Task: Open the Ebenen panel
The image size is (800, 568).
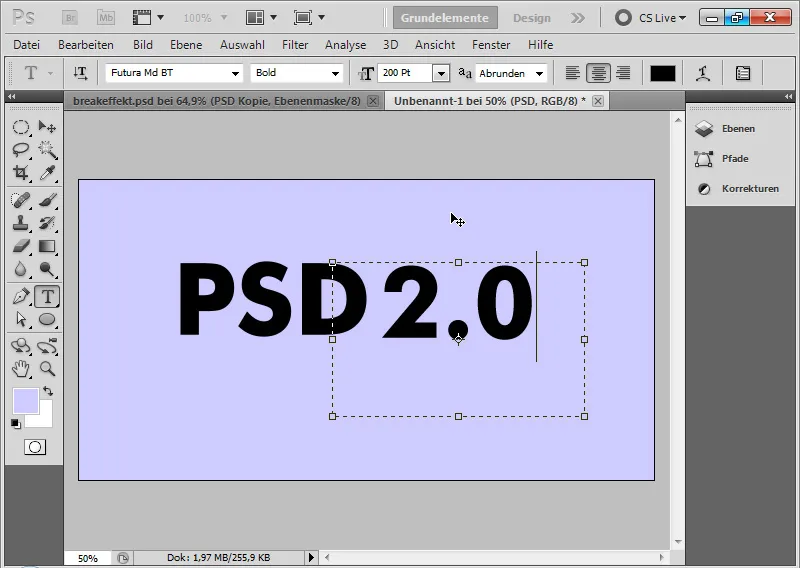Action: pos(738,129)
